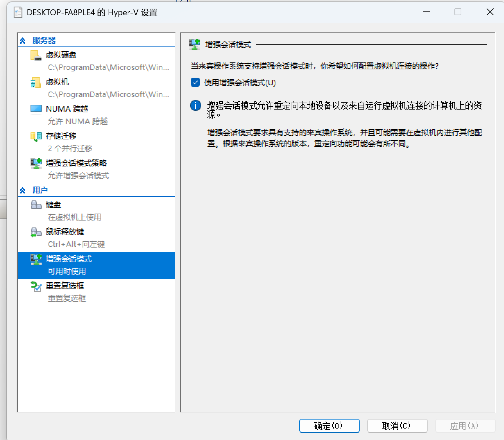The width and height of the screenshot is (504, 440).
Task: Click 允许 NUMA 跨越 subtitle text
Action: (x=78, y=121)
